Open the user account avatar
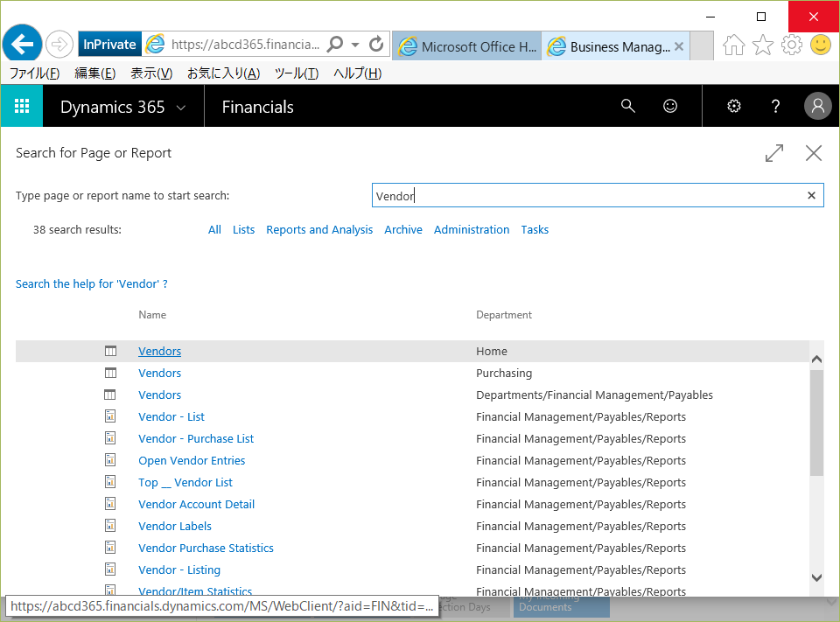 point(817,106)
